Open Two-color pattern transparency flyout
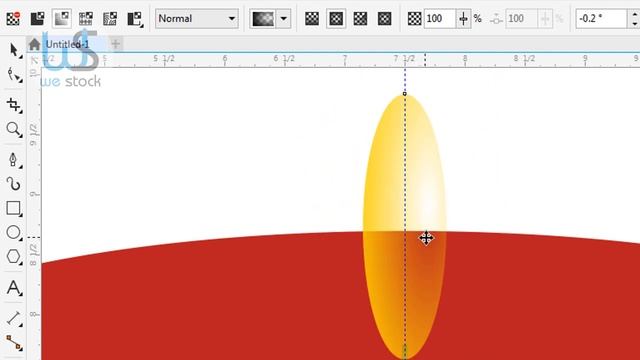This screenshot has height=360, width=640. tap(135, 19)
